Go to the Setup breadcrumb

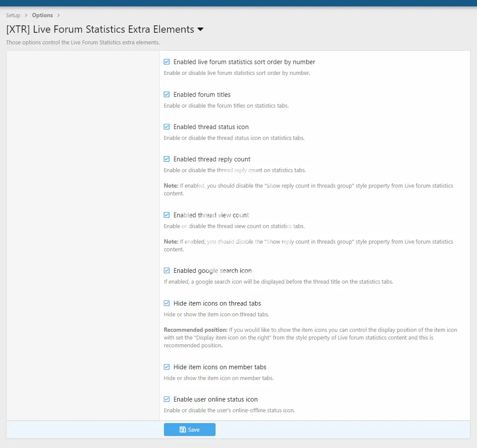tap(13, 15)
